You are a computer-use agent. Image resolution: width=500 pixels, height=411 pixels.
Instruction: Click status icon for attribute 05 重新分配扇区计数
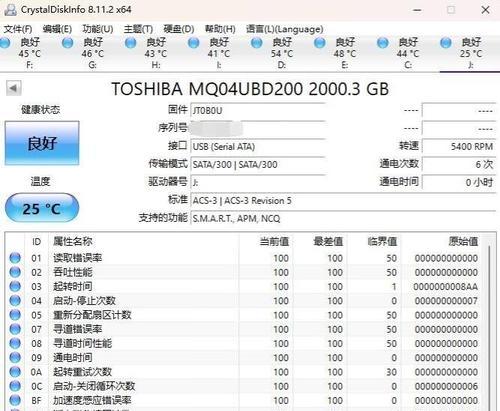click(15, 315)
